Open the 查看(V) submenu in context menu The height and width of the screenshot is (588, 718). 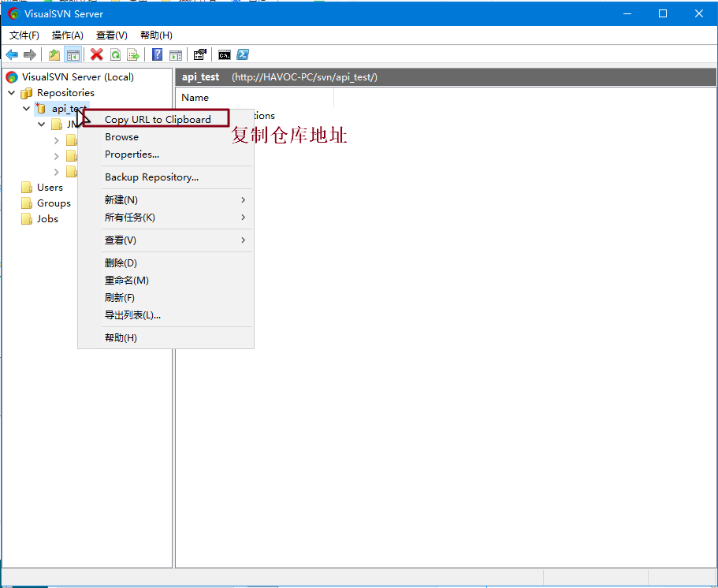[x=166, y=240]
